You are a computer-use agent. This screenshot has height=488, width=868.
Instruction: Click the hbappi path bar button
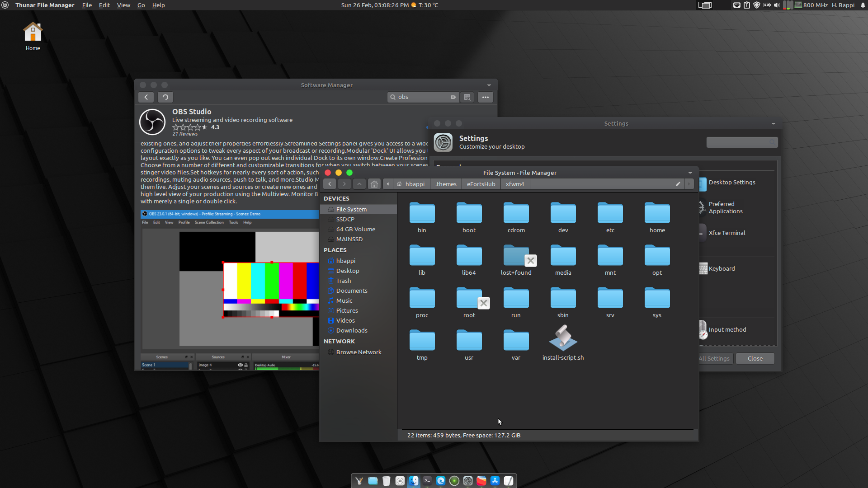pyautogui.click(x=411, y=184)
